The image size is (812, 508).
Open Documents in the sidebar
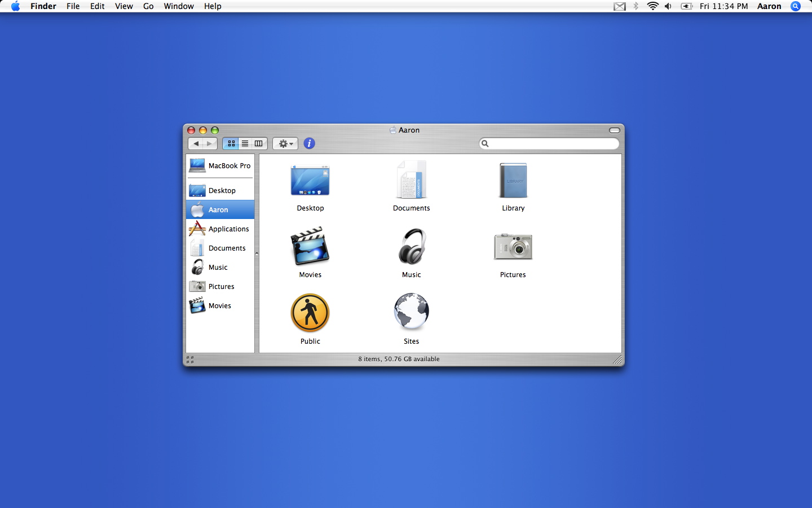tap(220, 248)
